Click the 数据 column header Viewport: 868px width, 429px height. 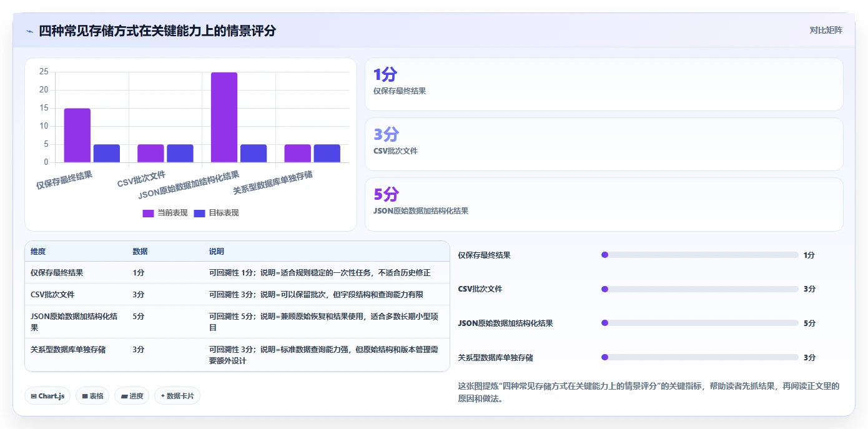tap(140, 252)
